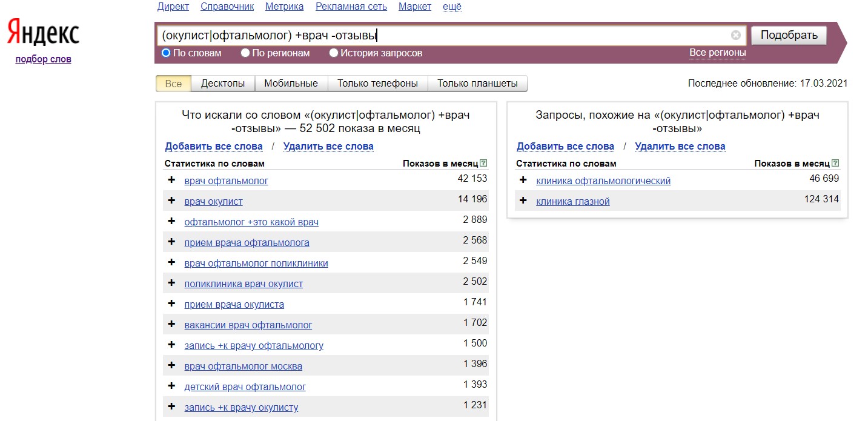Click plus beside 'вакансии врач офтальмолог'
This screenshot has width=868, height=421.
[x=171, y=324]
